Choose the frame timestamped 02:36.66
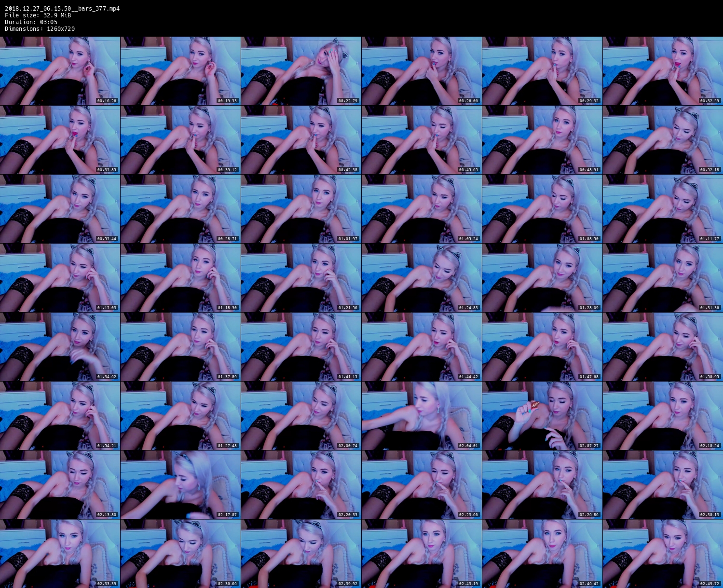Screen dimensions: 723x588 [x=180, y=554]
